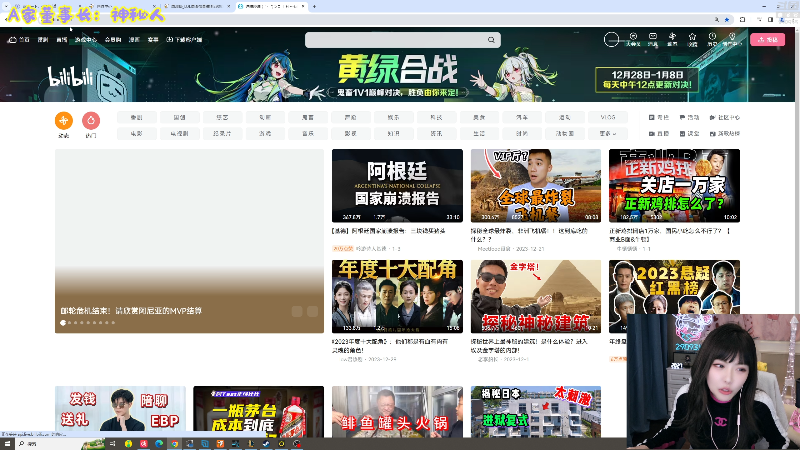
Task: Open Steam from the taskbar
Action: tap(266, 444)
